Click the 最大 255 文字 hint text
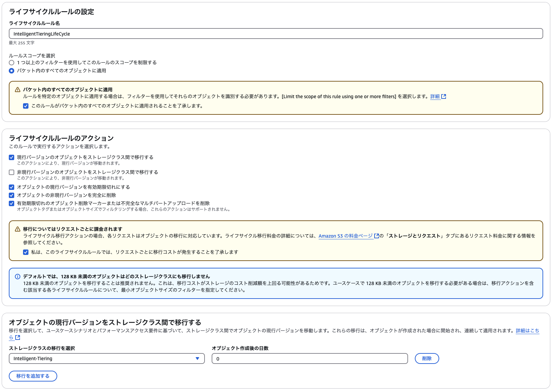The width and height of the screenshot is (553, 392). 22,43
